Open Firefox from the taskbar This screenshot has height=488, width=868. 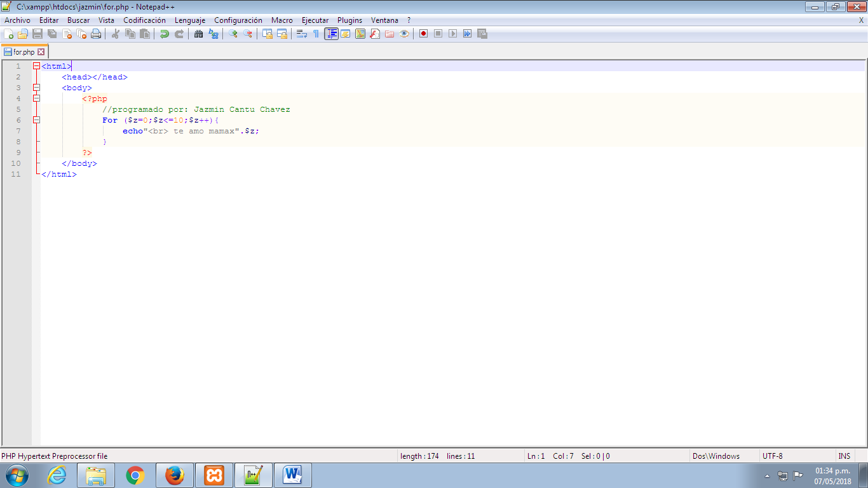point(175,474)
